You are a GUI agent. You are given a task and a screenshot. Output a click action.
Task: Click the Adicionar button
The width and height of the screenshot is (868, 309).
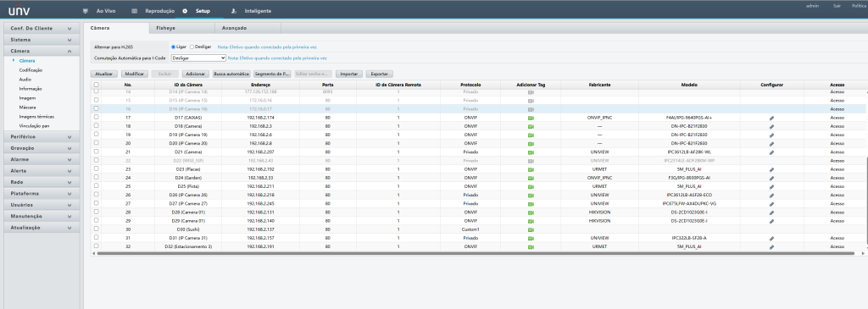pyautogui.click(x=196, y=74)
